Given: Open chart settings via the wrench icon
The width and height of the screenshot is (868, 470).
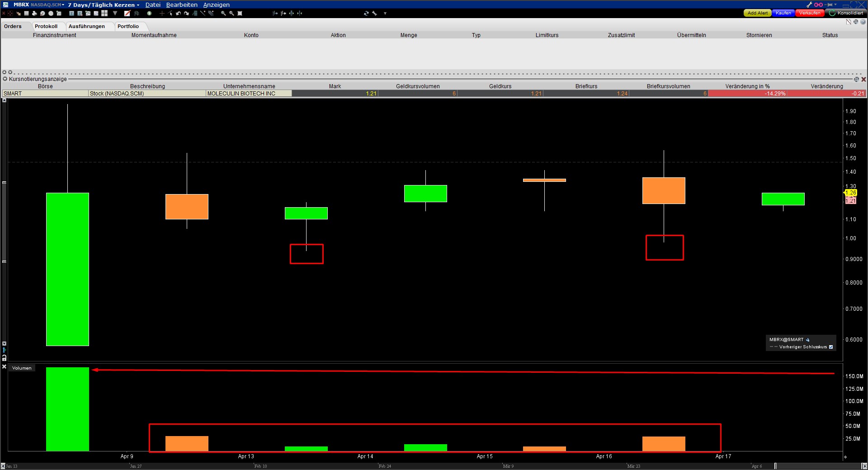Looking at the screenshot, I should 374,14.
